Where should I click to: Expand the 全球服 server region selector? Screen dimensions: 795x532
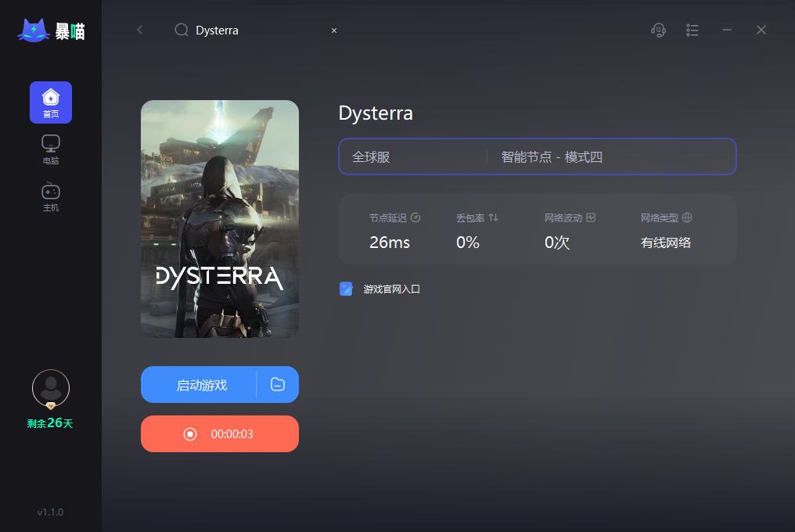click(412, 156)
